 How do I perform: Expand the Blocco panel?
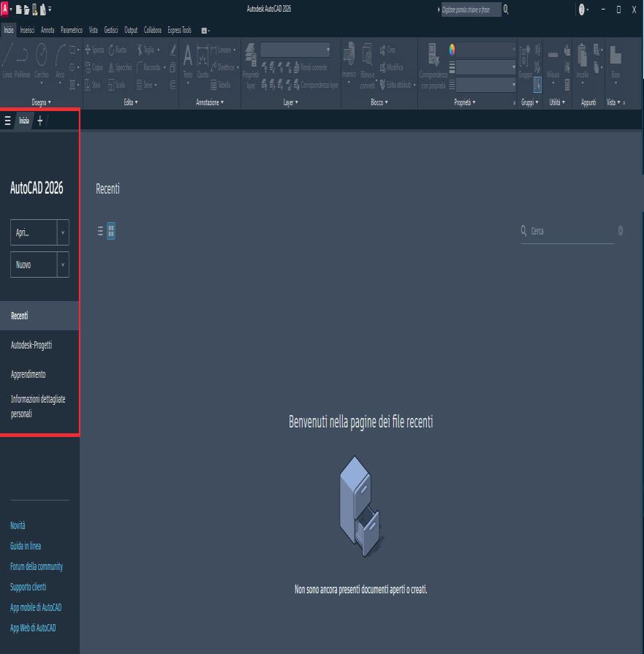(379, 102)
